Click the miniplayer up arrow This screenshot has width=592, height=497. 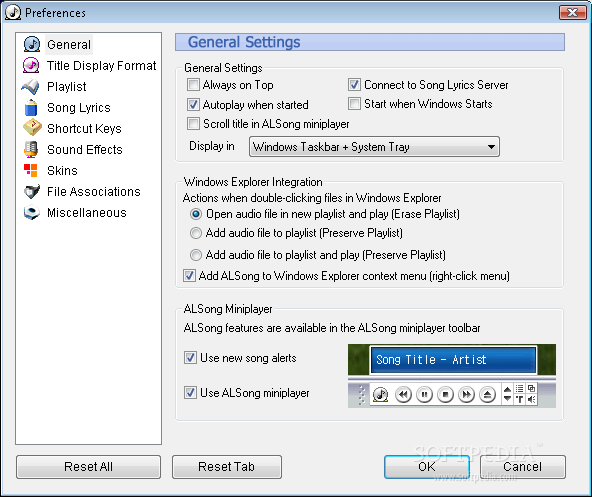click(507, 390)
